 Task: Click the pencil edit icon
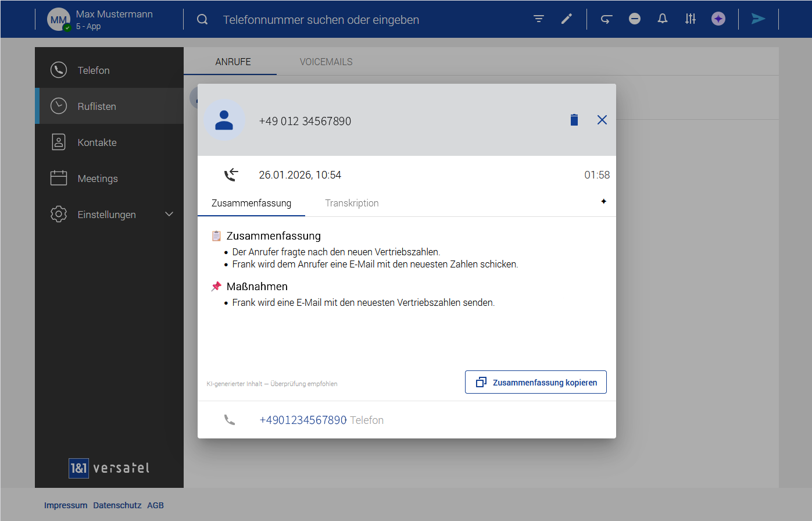(567, 19)
